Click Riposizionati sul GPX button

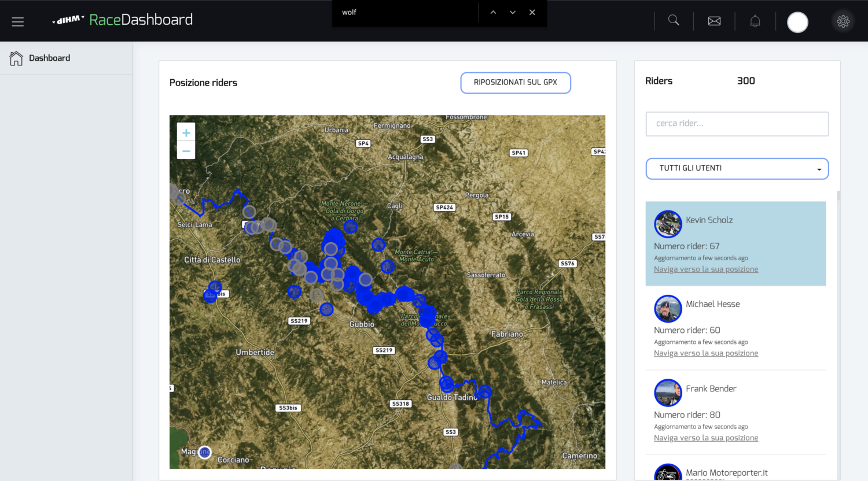click(x=516, y=83)
